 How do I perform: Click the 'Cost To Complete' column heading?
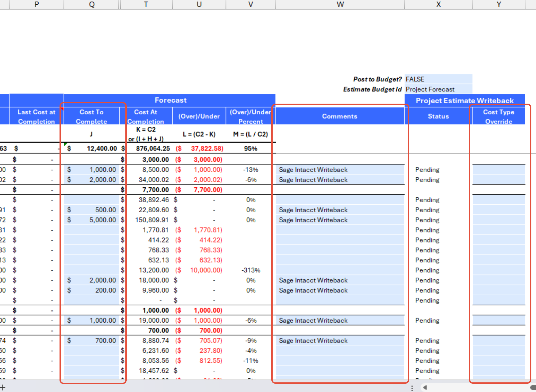tap(91, 116)
